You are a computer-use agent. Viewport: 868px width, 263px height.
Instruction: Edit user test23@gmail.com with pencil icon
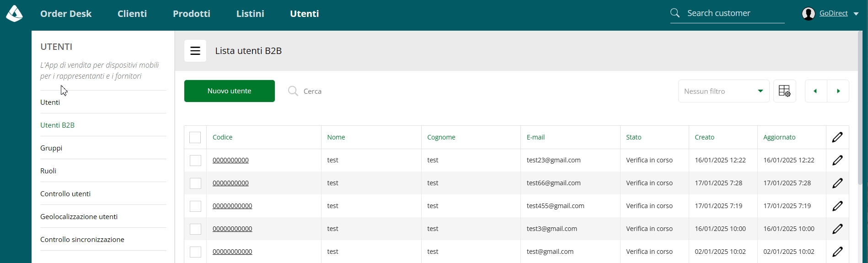(837, 160)
